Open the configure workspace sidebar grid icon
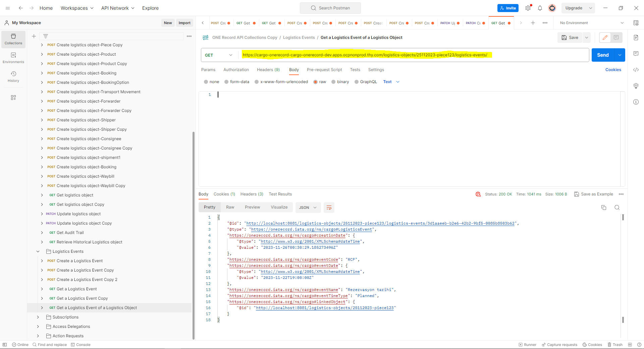The image size is (644, 349). (x=13, y=98)
